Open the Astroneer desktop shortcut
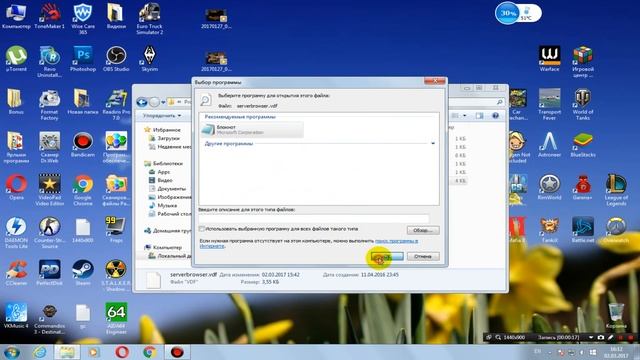 pos(549,145)
